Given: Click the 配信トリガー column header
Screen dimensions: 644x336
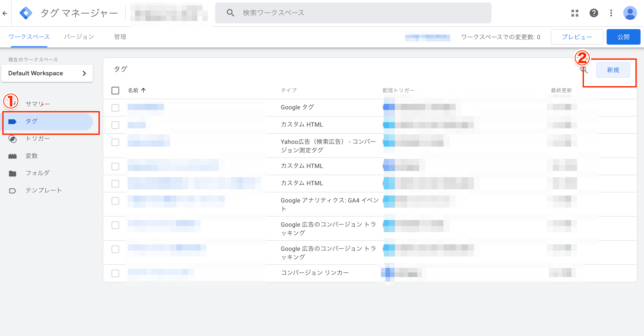Looking at the screenshot, I should pyautogui.click(x=398, y=90).
